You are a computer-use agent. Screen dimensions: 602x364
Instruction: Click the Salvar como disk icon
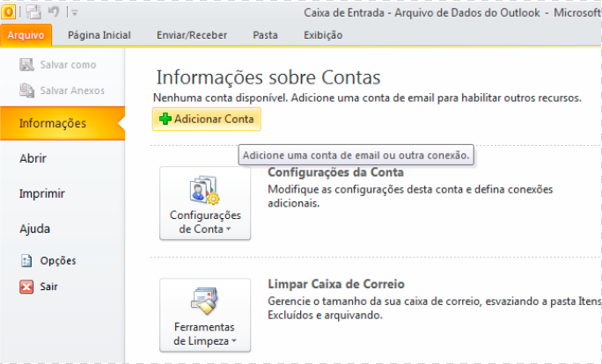point(26,65)
